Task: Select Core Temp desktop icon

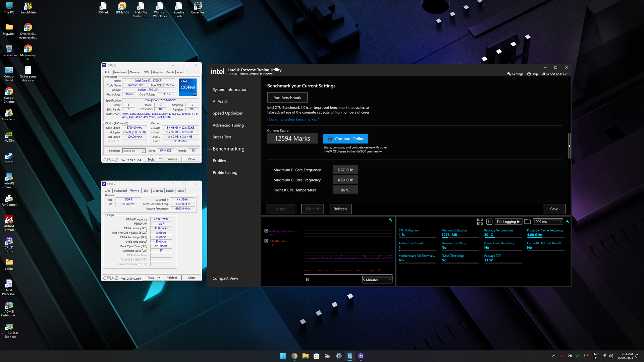Action: (x=9, y=115)
